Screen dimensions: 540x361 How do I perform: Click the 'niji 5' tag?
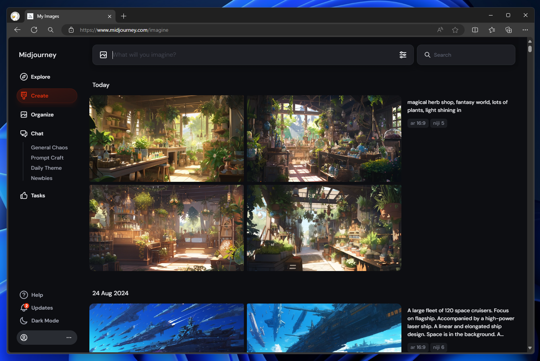438,123
